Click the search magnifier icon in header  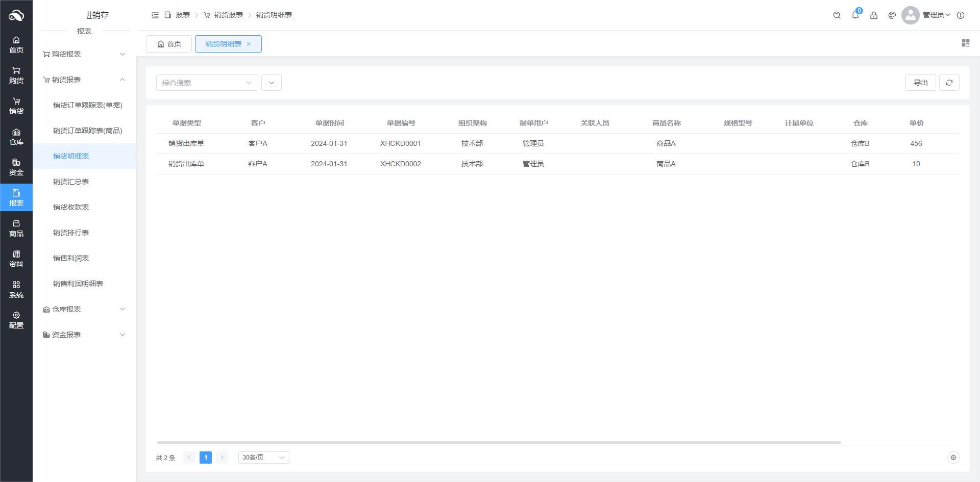(x=837, y=15)
